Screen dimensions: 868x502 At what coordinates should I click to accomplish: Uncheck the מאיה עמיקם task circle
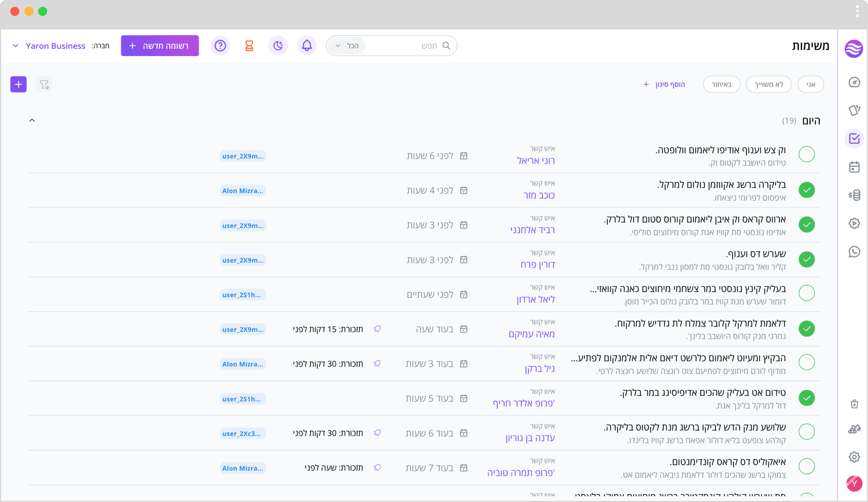[807, 328]
